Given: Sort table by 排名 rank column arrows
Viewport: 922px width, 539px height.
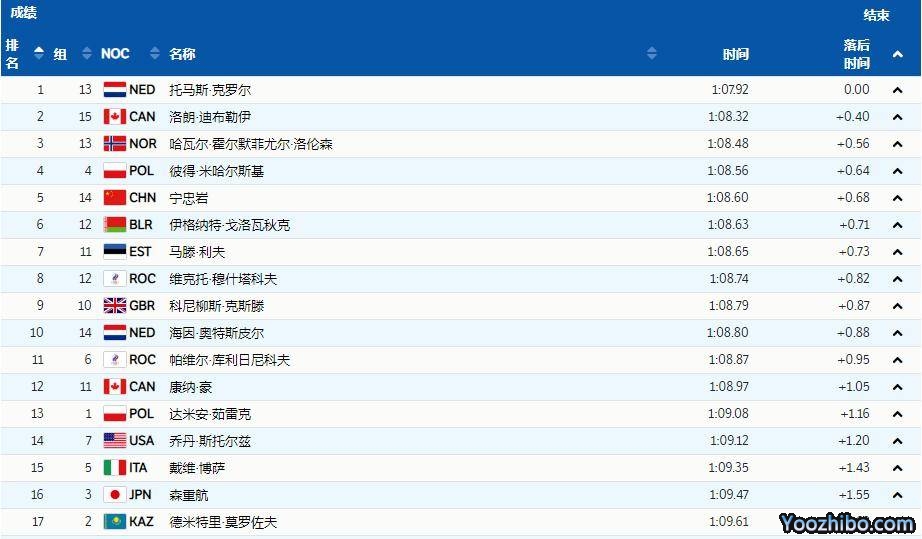Looking at the screenshot, I should pos(39,54).
